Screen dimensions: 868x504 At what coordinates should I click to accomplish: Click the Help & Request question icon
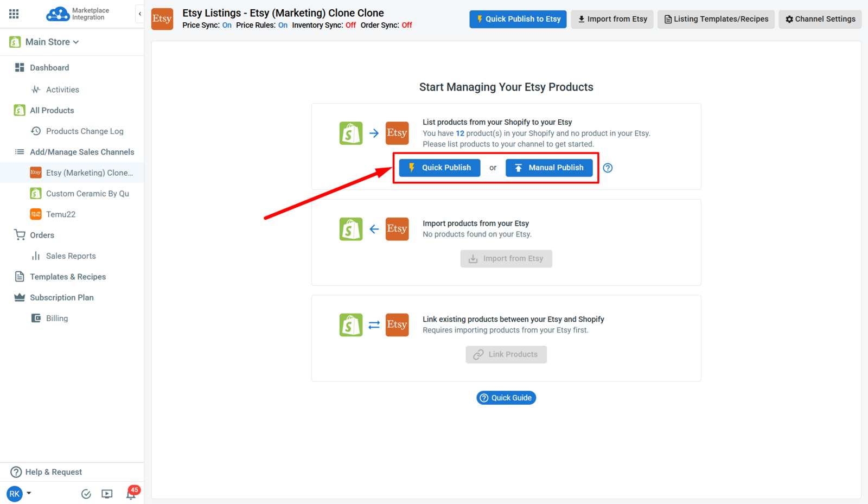pos(16,472)
